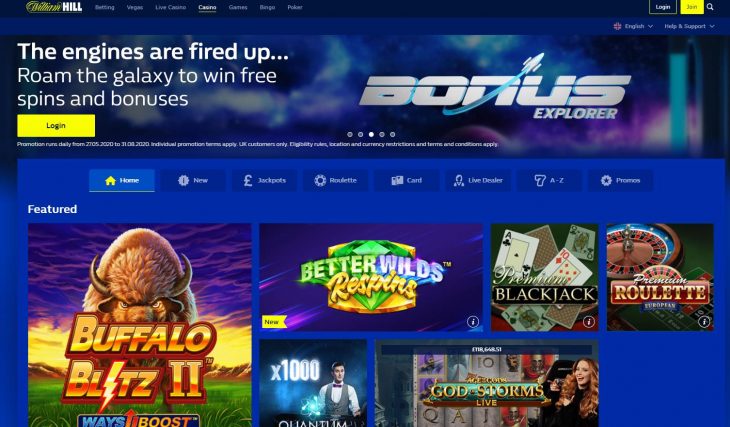Open the Live Dealer category
The width and height of the screenshot is (730, 427).
pyautogui.click(x=478, y=180)
